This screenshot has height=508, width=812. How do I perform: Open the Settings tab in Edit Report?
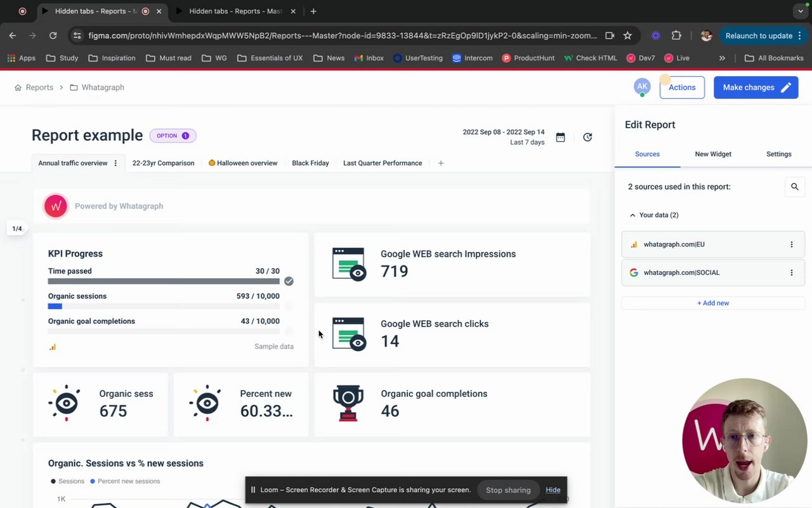tap(778, 154)
